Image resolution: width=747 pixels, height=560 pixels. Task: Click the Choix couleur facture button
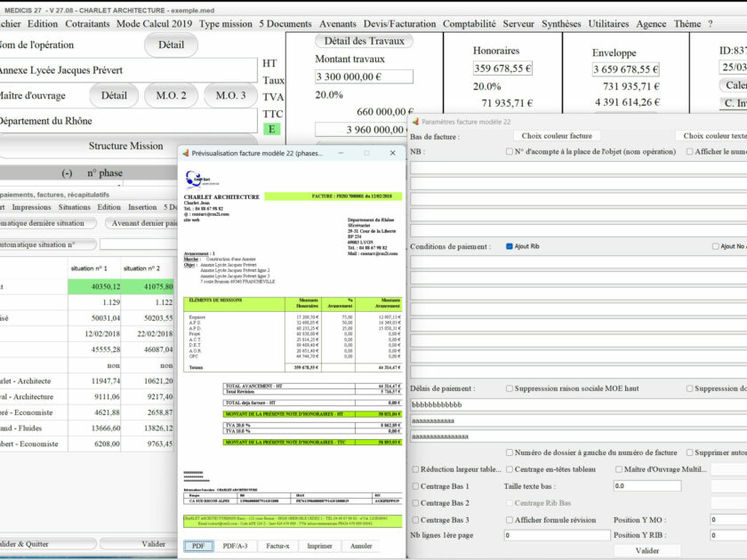[x=557, y=136]
